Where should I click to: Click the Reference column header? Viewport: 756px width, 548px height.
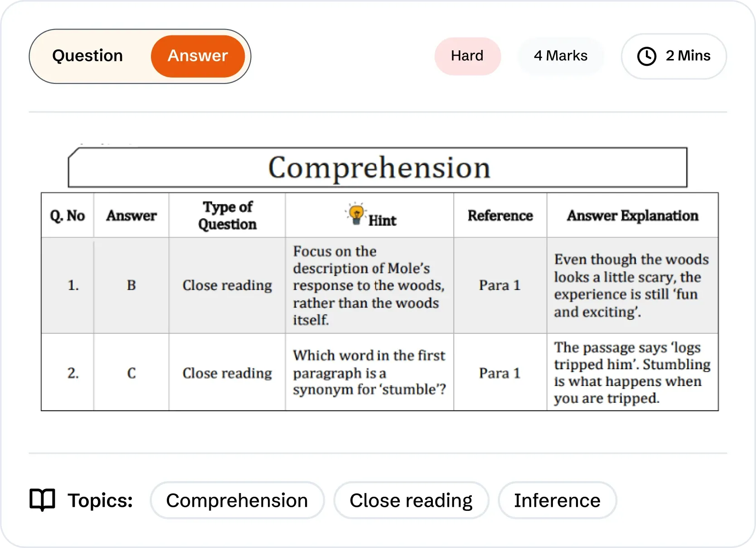pyautogui.click(x=500, y=215)
